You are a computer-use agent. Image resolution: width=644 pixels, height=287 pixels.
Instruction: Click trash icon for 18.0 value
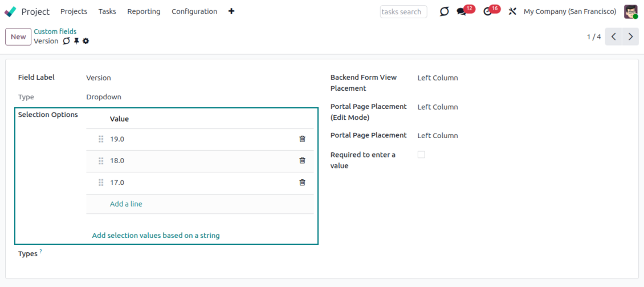[302, 160]
